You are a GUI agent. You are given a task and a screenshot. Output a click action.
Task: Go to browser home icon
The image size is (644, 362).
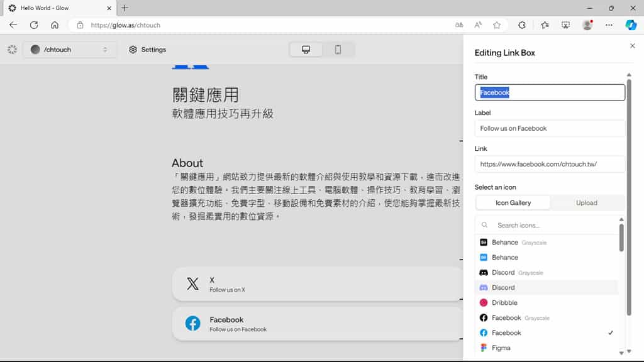click(x=55, y=25)
